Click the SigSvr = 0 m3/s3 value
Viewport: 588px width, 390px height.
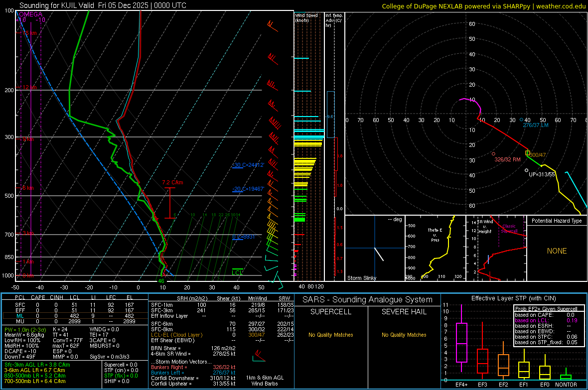click(x=110, y=357)
